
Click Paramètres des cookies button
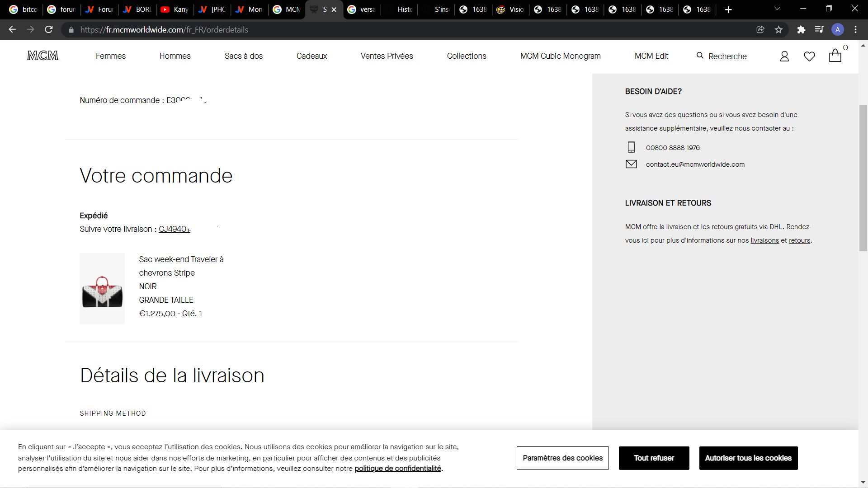[563, 458]
